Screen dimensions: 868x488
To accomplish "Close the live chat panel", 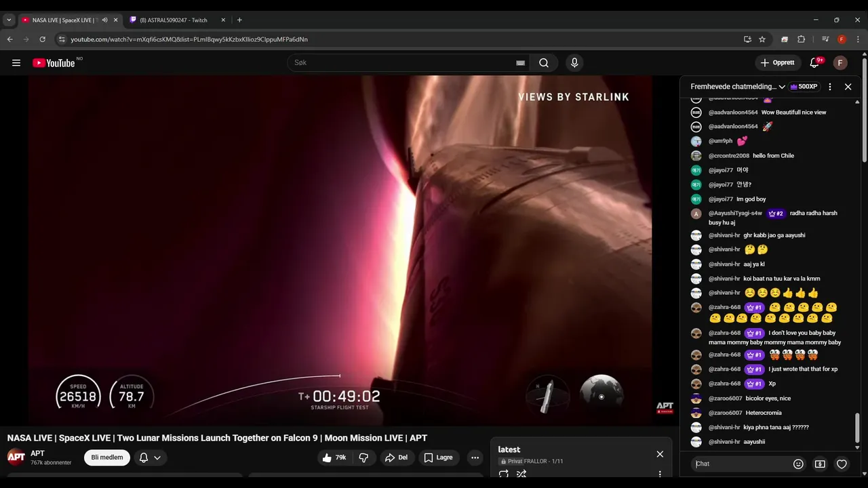I will 848,87.
